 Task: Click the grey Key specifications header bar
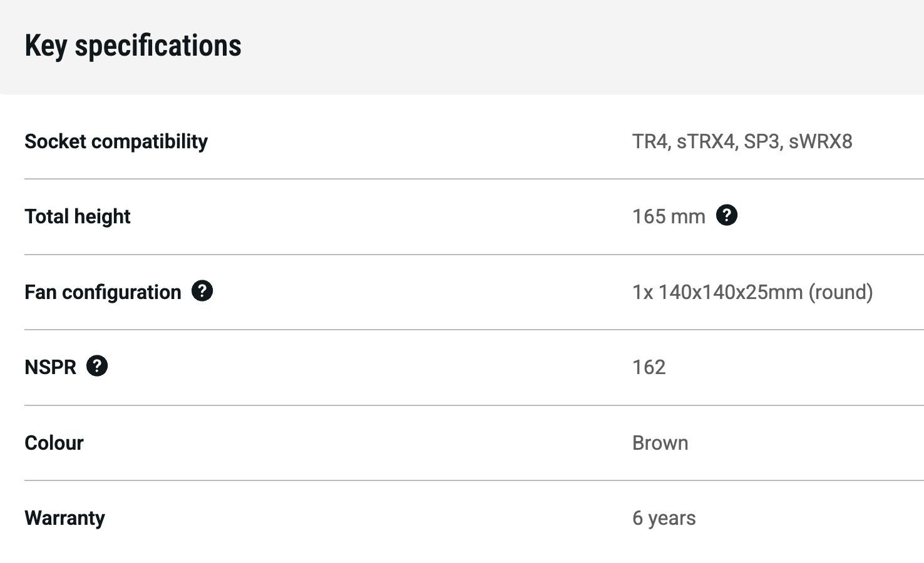coord(462,47)
